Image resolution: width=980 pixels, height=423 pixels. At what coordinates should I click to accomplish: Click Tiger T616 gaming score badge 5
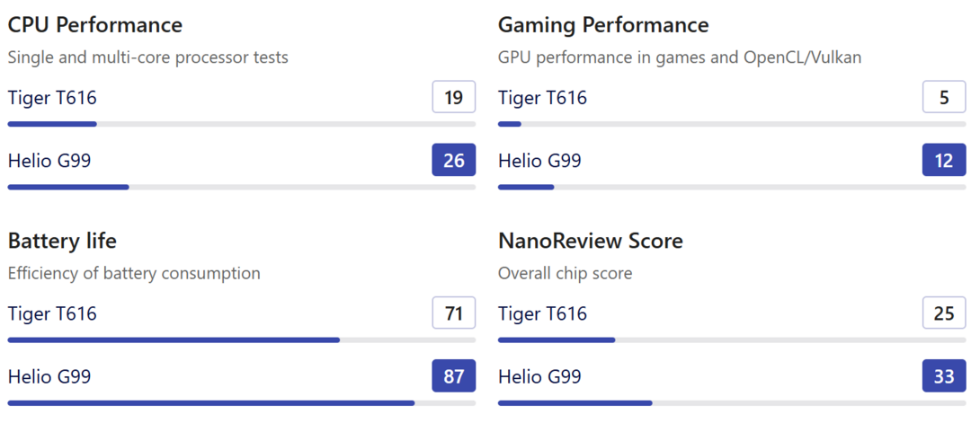944,97
